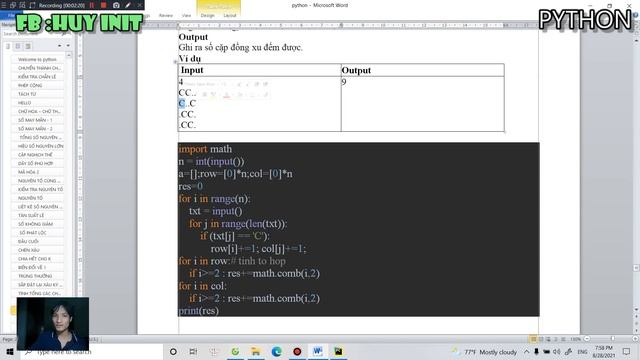Go to 'TÁCH TỪ' heading

click(x=37, y=94)
